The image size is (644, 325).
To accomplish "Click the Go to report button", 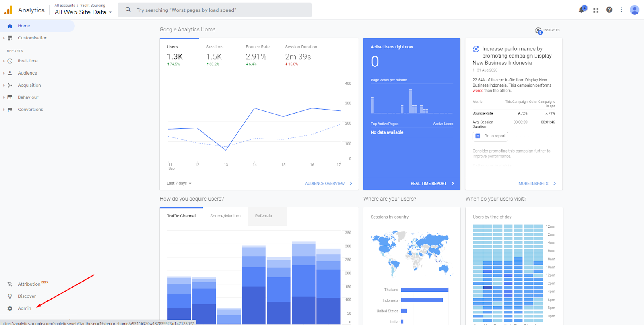I will click(490, 136).
